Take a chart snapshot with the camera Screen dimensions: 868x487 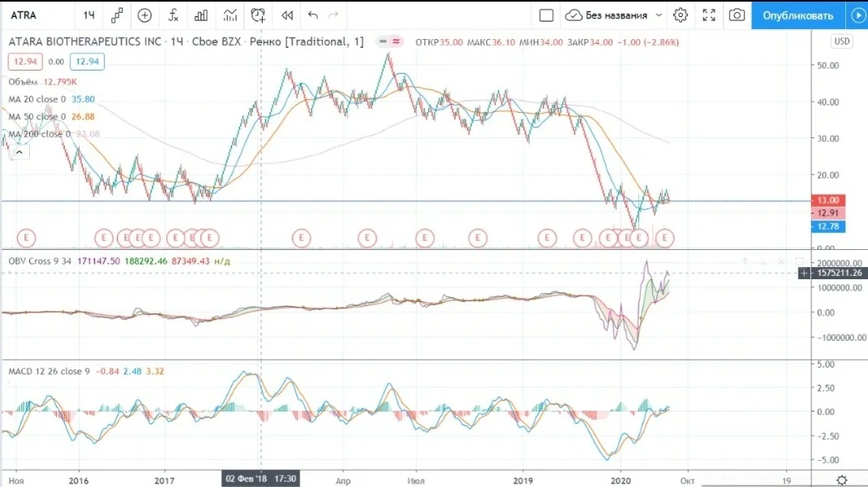pos(737,15)
